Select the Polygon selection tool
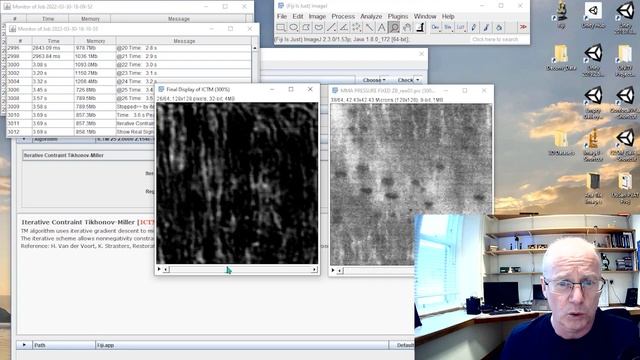 306,27
